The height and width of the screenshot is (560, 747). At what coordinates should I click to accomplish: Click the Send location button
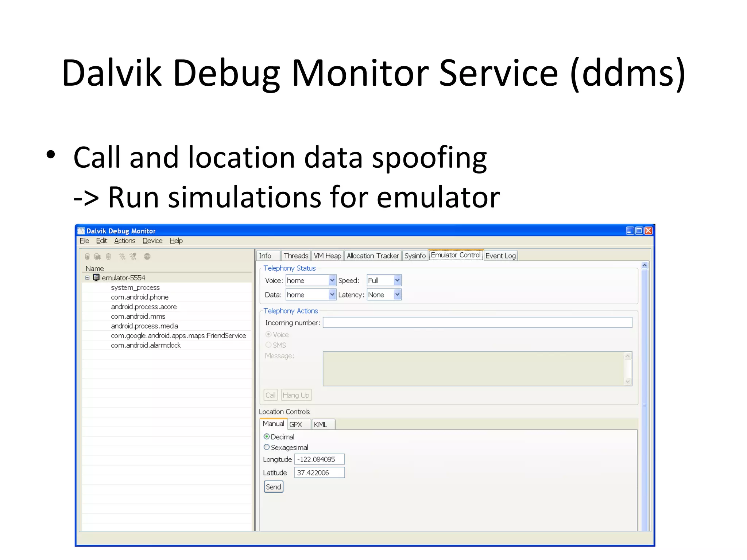(274, 487)
